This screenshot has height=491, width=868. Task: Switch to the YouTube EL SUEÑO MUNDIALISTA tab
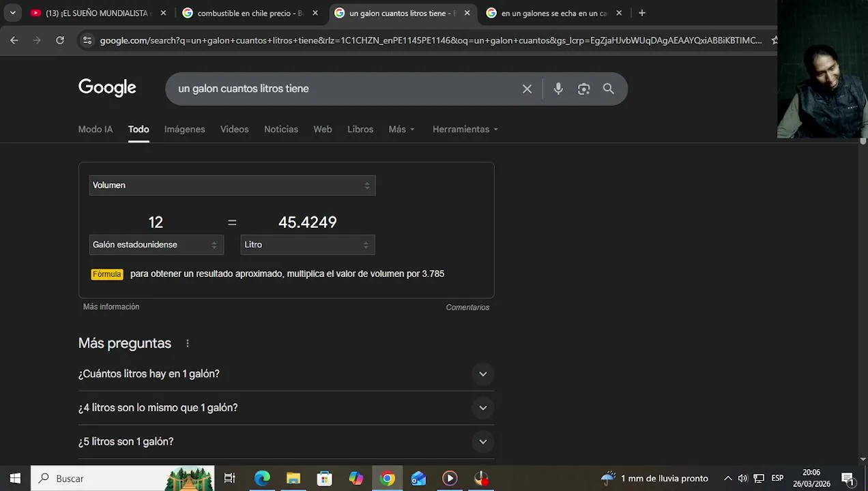[x=98, y=13]
